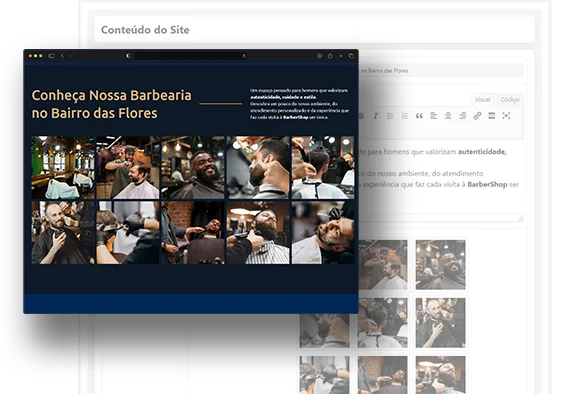Open the long-bearded man striped cape photo
The image size is (564, 394).
[258, 232]
